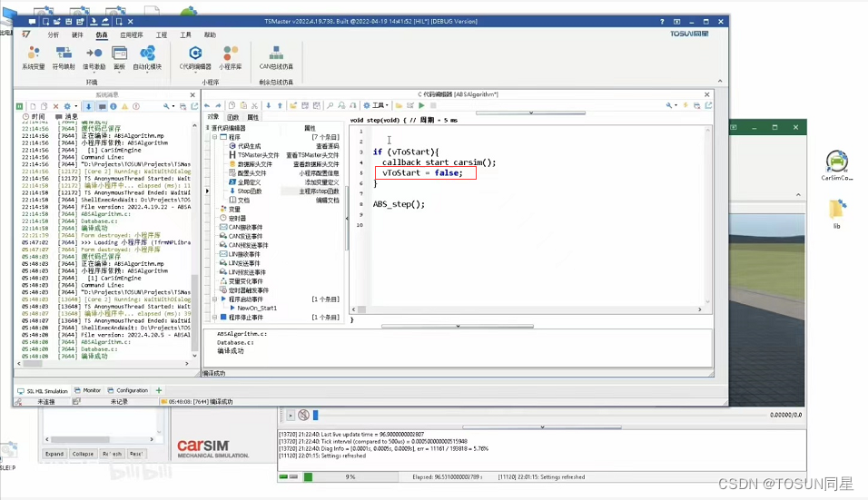This screenshot has height=500, width=868.
Task: Open 工程 ribbon menu
Action: point(161,34)
